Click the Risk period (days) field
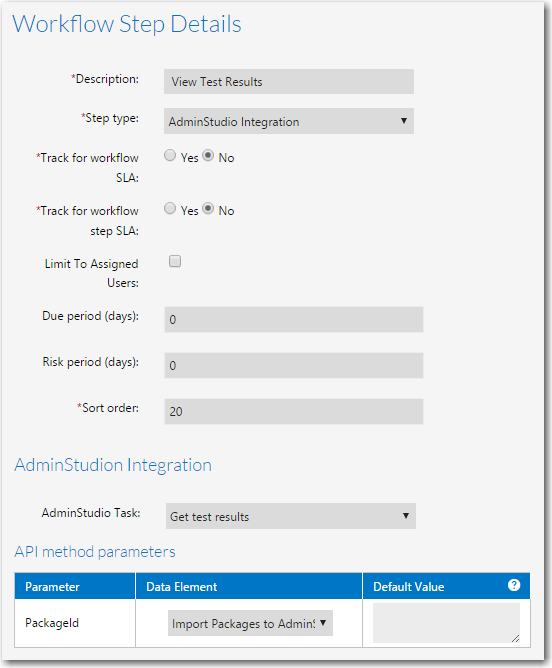Image resolution: width=552 pixels, height=668 pixels. coord(293,365)
